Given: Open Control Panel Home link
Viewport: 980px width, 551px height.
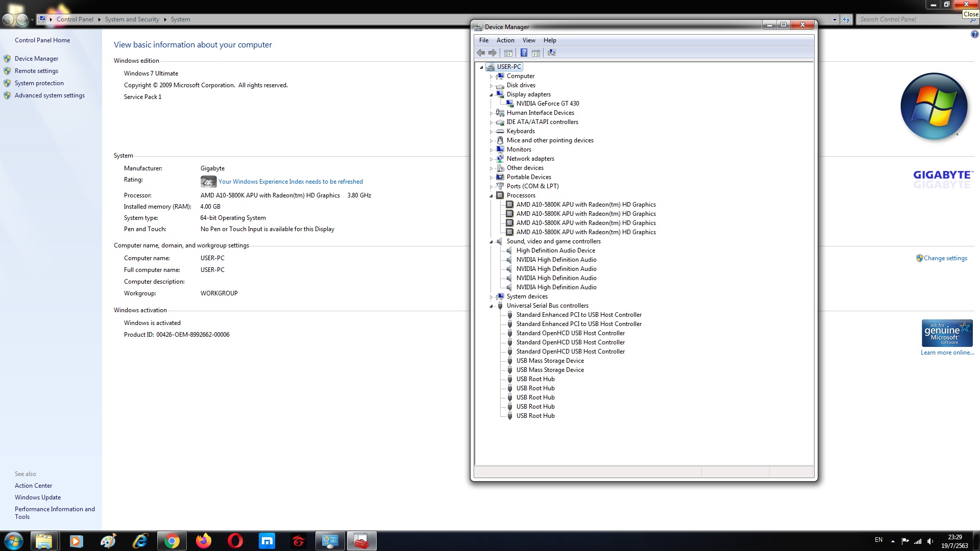Looking at the screenshot, I should (42, 40).
